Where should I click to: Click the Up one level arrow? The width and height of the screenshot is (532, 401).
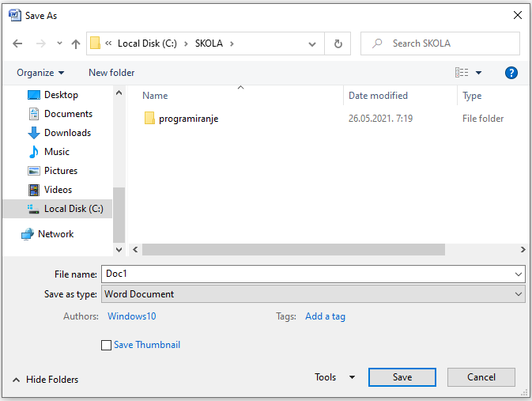pos(76,44)
